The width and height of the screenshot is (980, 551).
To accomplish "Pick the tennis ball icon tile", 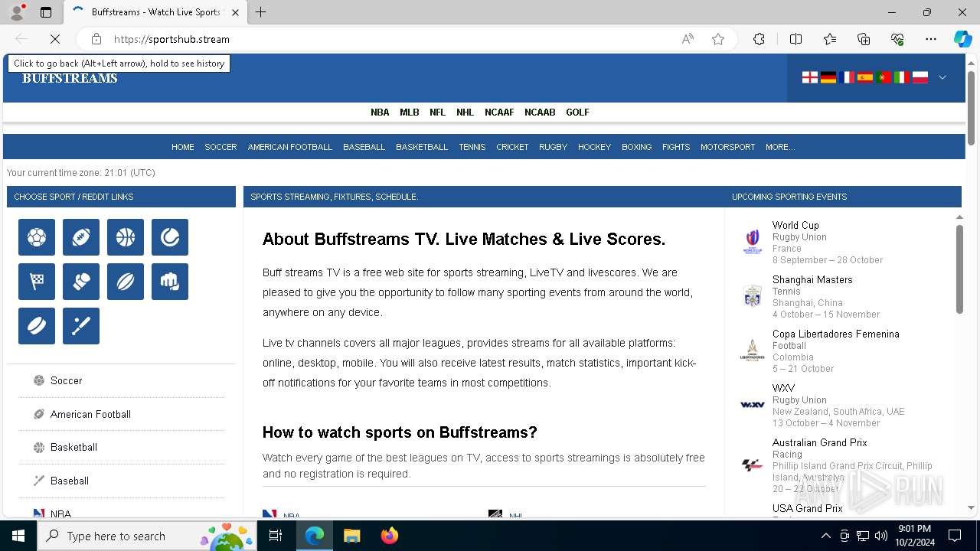I will click(170, 237).
